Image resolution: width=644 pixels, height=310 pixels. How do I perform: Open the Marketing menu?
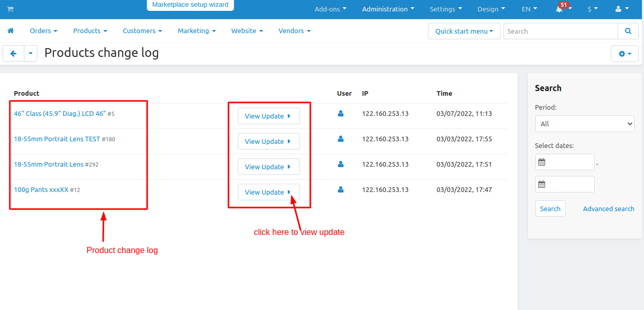pyautogui.click(x=197, y=31)
